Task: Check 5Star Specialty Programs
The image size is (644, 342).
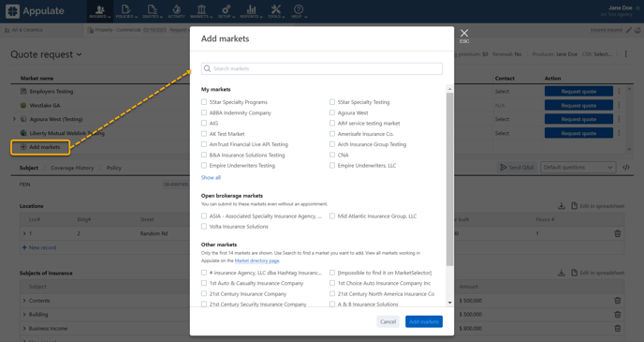Action: coord(204,102)
